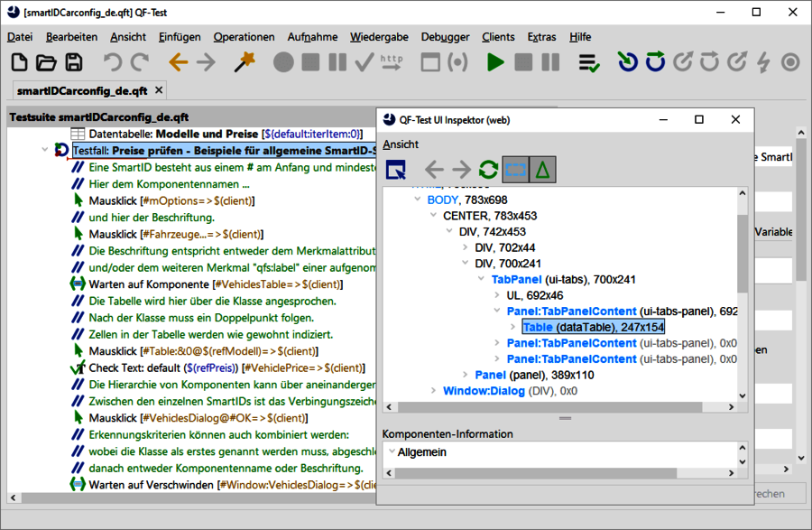Click the inspector tree horizontal scrollbar
This screenshot has height=530, width=812.
tap(549, 407)
